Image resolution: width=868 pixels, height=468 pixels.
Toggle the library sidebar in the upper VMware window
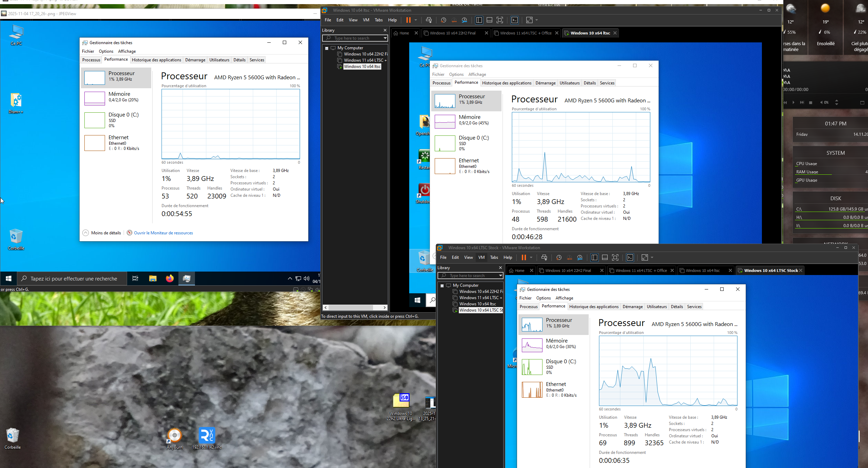479,20
